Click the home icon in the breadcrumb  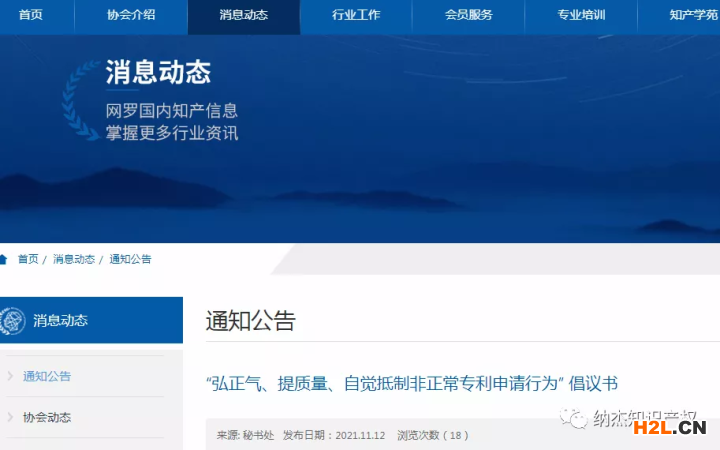4,259
